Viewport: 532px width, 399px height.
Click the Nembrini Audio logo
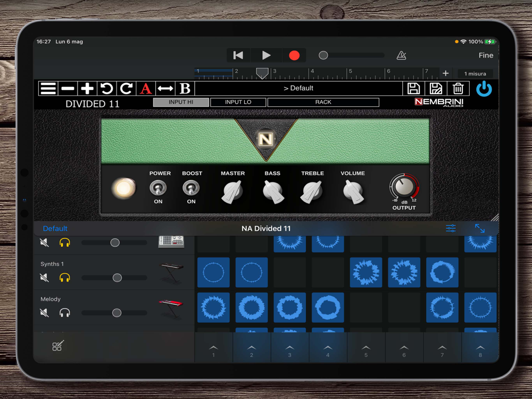pyautogui.click(x=439, y=102)
